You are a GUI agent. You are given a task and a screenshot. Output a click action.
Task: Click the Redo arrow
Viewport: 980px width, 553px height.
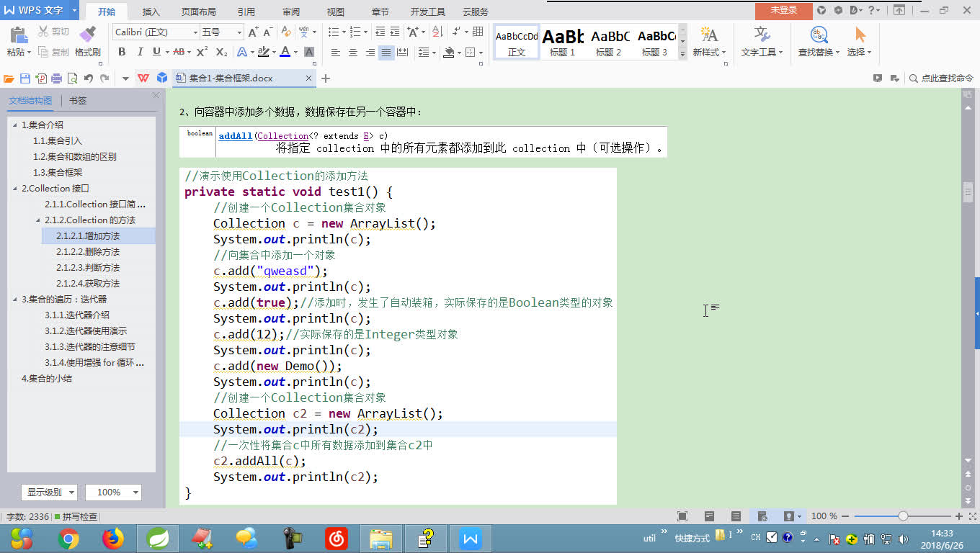click(104, 78)
